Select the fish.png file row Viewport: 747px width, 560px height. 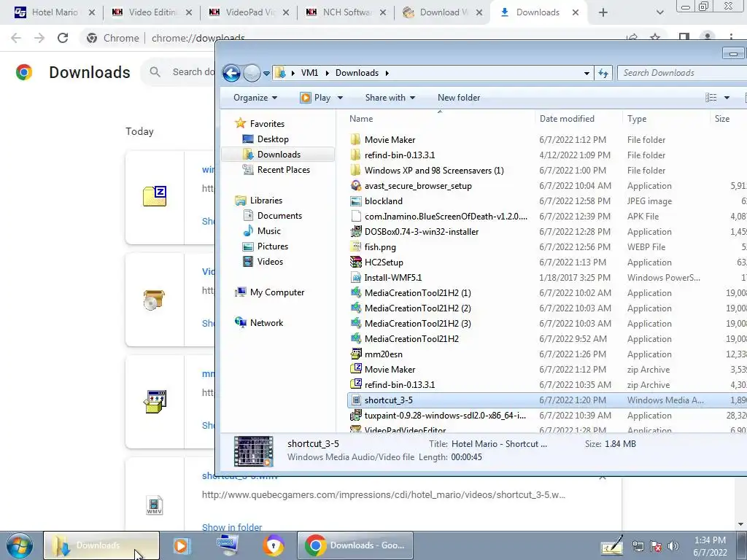point(547,246)
